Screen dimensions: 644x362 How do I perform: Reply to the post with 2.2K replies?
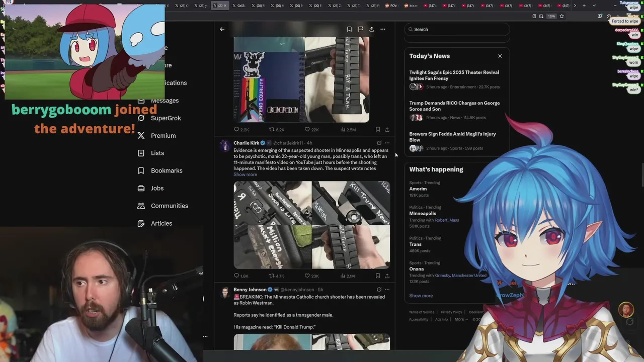tap(242, 130)
